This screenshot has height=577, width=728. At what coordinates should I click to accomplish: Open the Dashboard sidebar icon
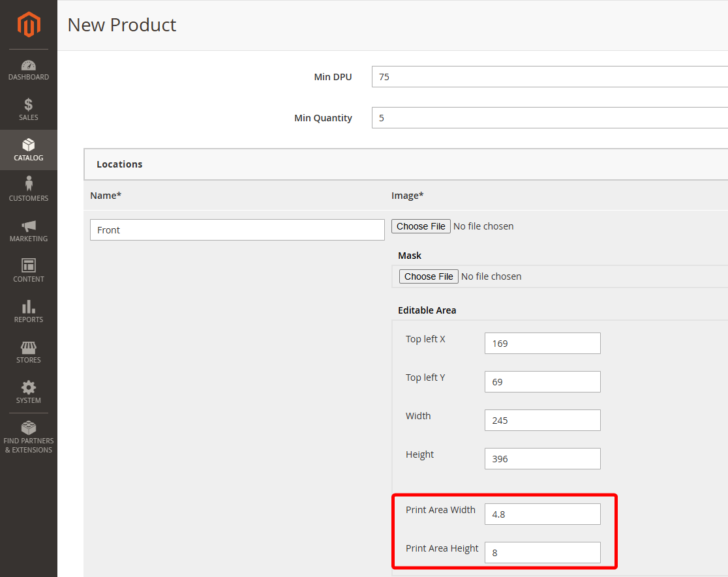coord(28,66)
